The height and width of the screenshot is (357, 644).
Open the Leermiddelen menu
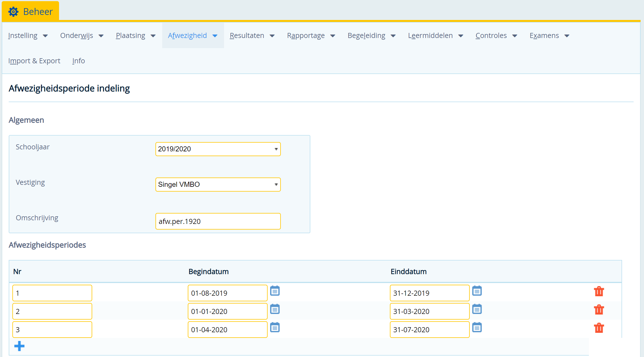(x=436, y=36)
